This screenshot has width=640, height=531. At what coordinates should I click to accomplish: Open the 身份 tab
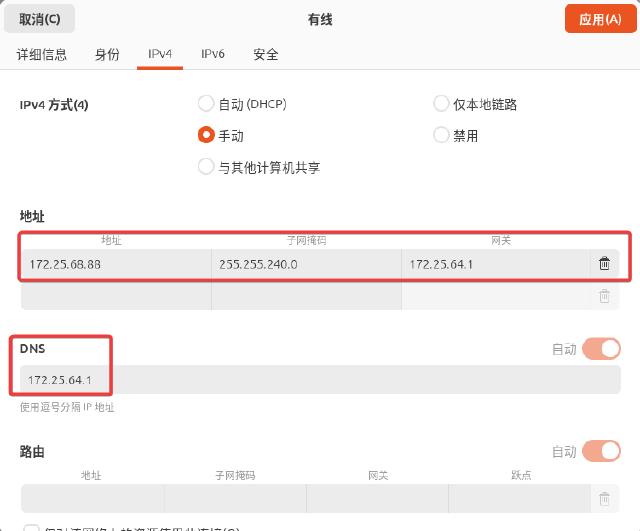(x=107, y=54)
